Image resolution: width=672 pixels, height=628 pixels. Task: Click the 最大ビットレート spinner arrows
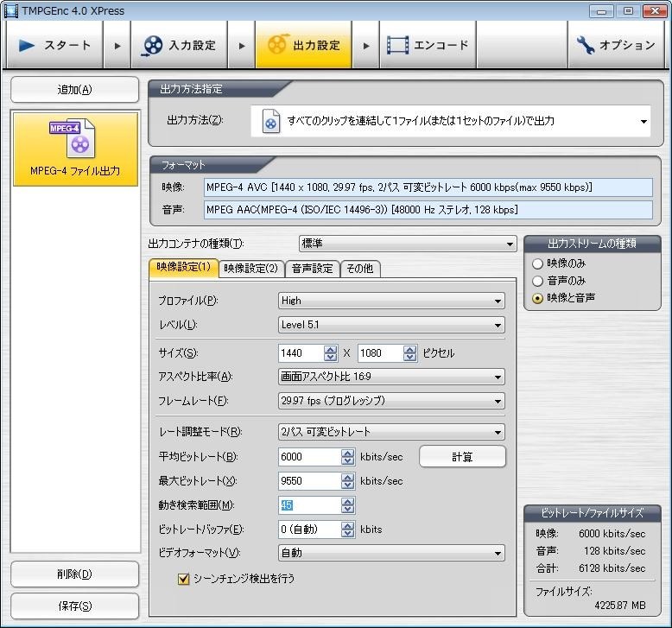coord(347,481)
